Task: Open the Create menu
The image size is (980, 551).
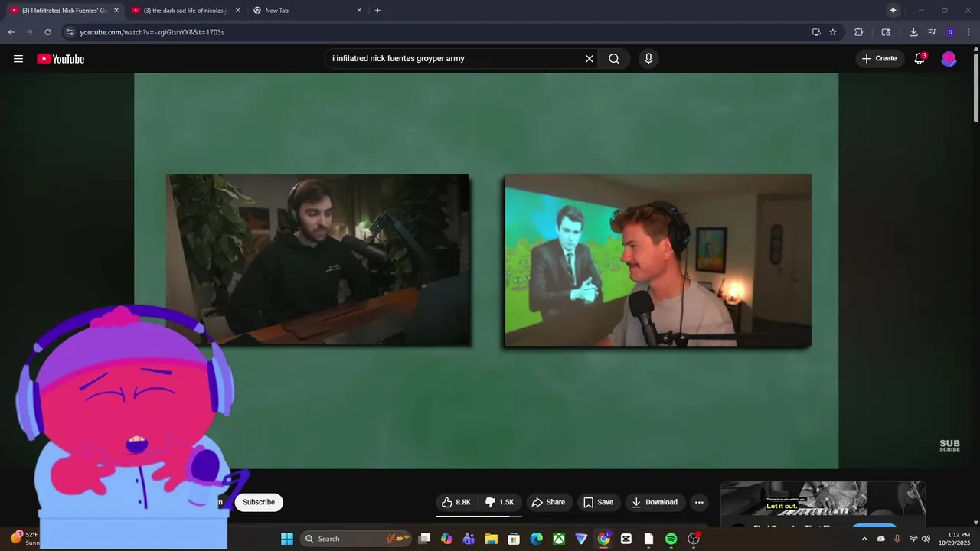Action: (x=879, y=59)
